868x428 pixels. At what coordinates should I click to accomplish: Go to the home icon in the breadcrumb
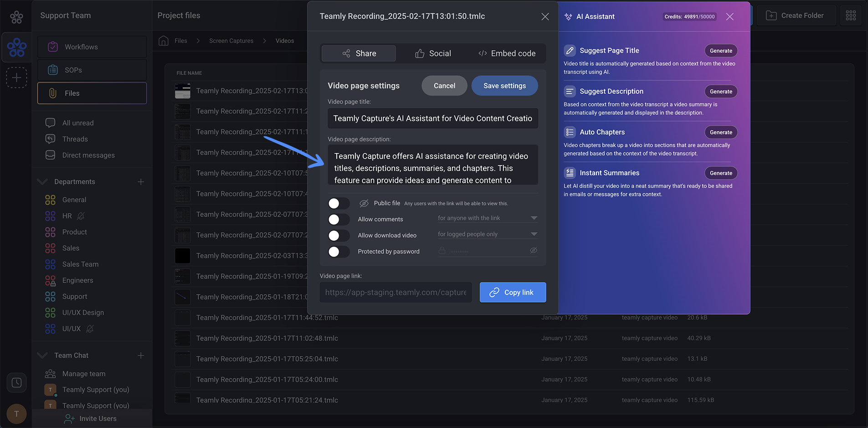[164, 41]
